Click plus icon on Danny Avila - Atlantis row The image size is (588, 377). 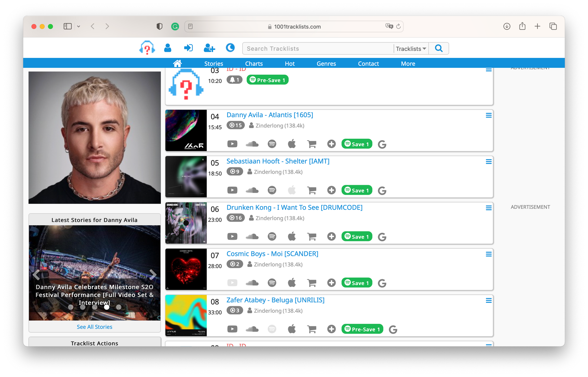point(331,144)
